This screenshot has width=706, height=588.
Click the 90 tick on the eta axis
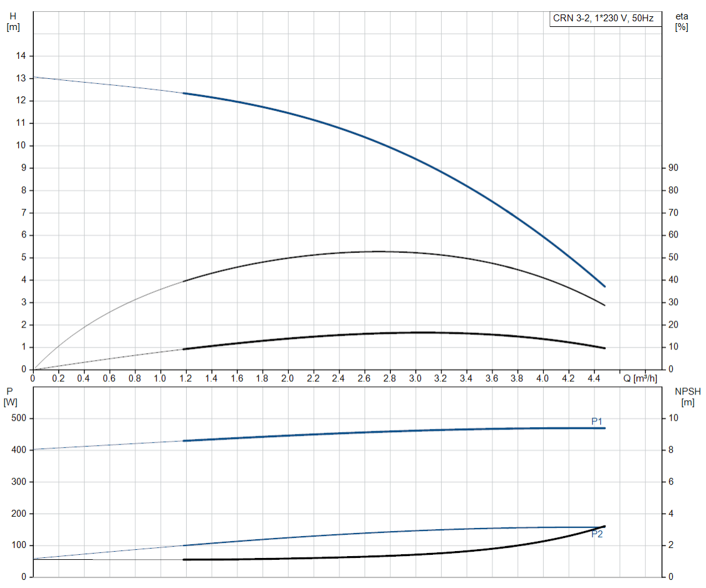(x=673, y=168)
